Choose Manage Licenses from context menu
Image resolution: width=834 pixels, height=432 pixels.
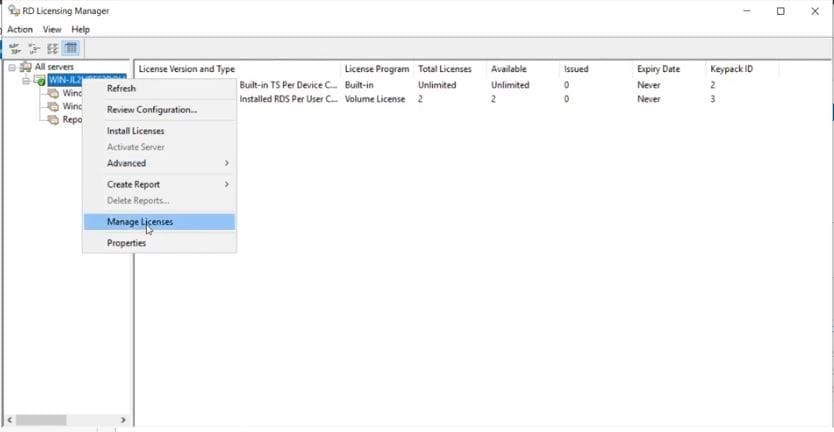pos(140,222)
